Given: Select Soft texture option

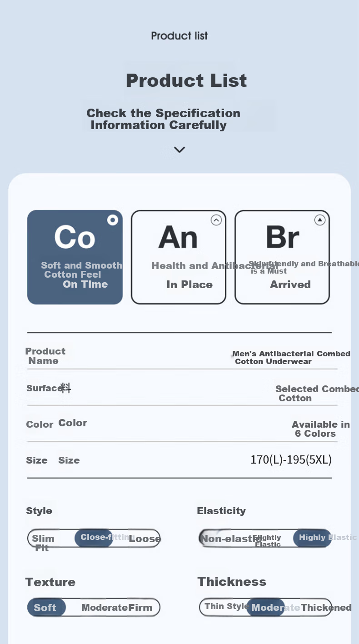Looking at the screenshot, I should (x=46, y=608).
